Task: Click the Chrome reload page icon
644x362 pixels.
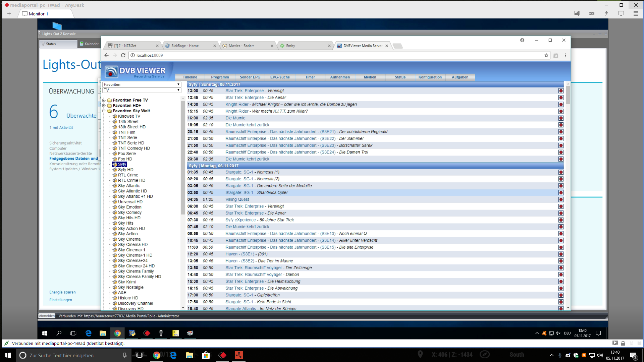Action: point(123,55)
